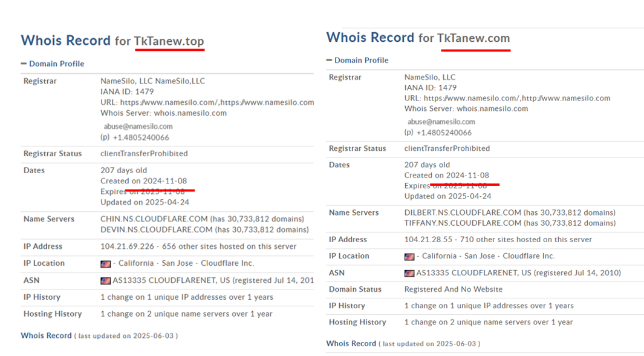Click the US flag beside TkTanew.com IP Location
The height and width of the screenshot is (356, 644).
409,256
